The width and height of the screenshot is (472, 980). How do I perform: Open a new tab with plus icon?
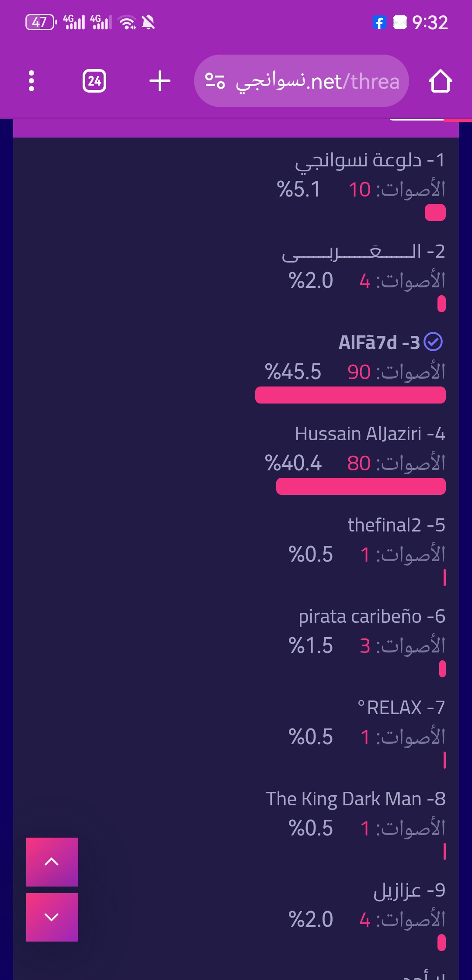pos(160,81)
